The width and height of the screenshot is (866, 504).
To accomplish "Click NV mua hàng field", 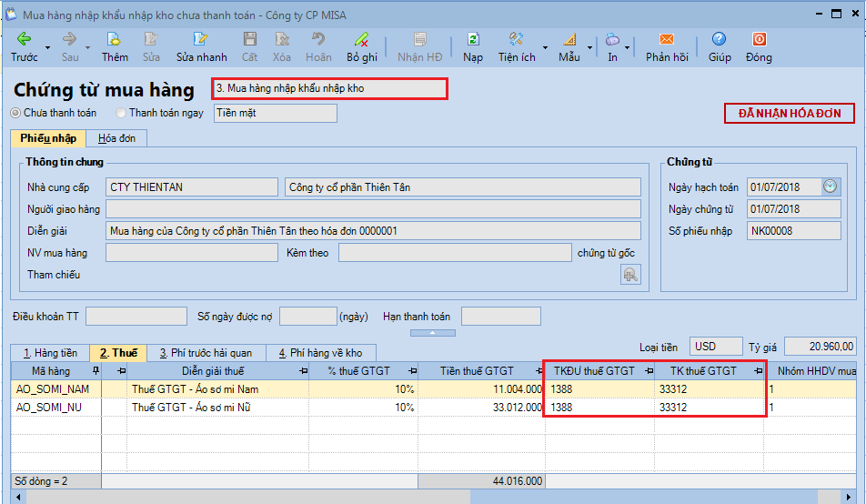I will 192,253.
